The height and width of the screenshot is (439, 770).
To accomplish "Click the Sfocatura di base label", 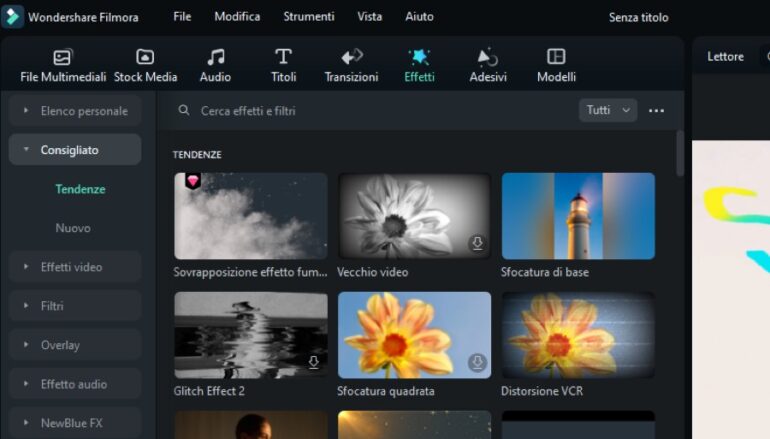I will pyautogui.click(x=545, y=272).
